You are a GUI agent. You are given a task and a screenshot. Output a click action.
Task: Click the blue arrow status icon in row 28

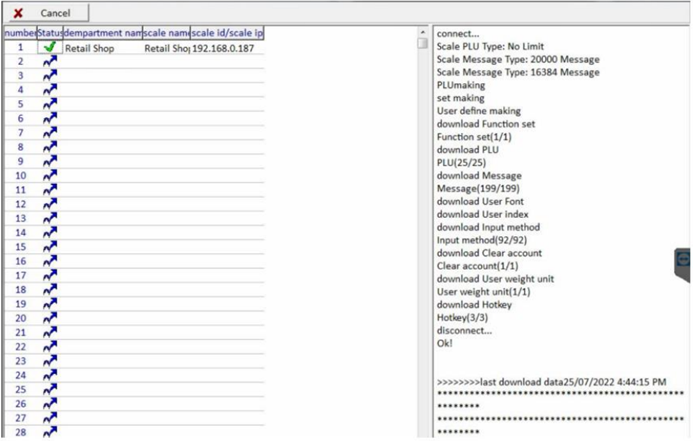(x=49, y=431)
